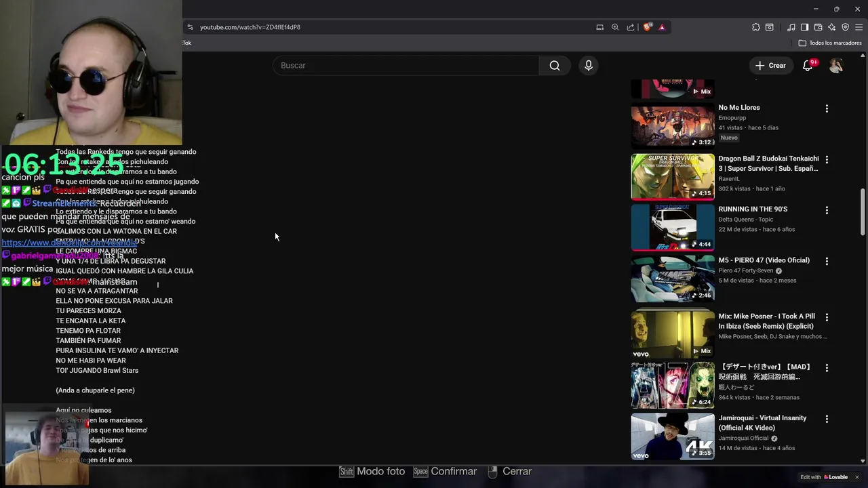Click the Cerrar option in the bottom bar
The width and height of the screenshot is (868, 488).
tap(509, 471)
